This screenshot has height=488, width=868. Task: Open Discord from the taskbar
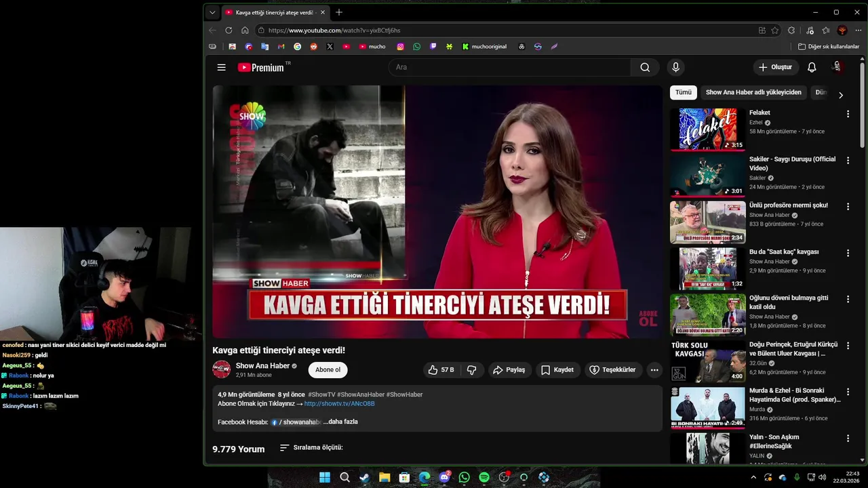coord(444,477)
